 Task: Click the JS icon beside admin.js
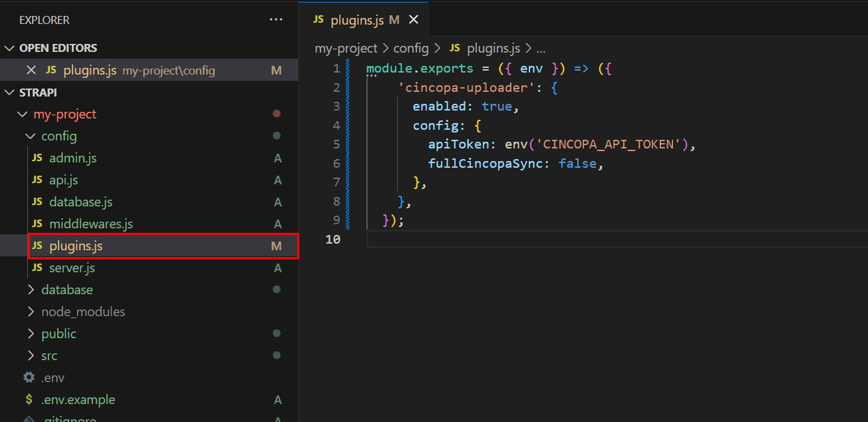[37, 158]
